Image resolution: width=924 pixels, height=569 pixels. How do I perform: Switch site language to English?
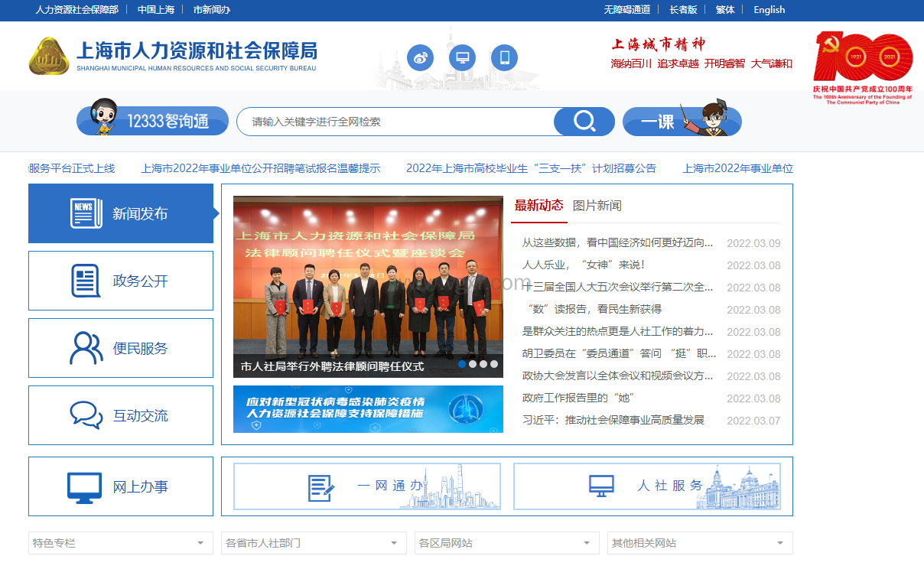tap(769, 10)
